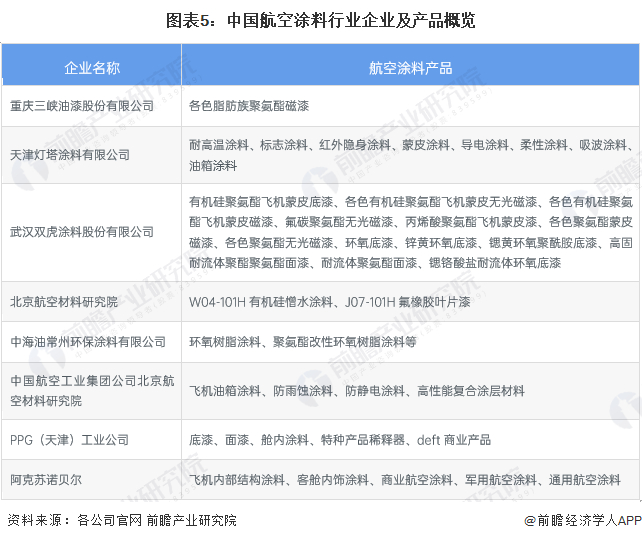Click the 各色脂肪族聚氨酯磁漆 product cell
Viewport: 642px width, 541px height.
pos(410,106)
